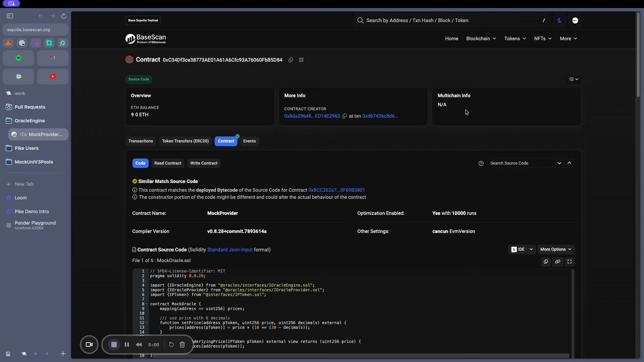The height and width of the screenshot is (362, 644).
Task: Open the Grammarly extension icon
Action: [63, 43]
